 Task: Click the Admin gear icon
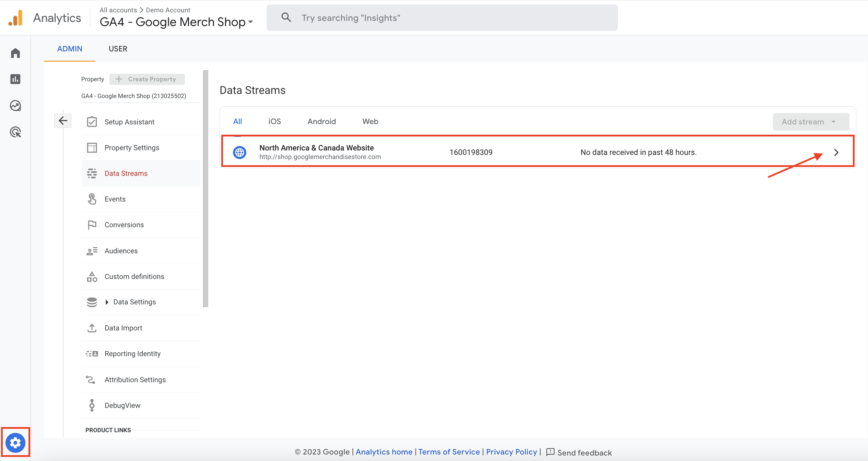tap(15, 443)
